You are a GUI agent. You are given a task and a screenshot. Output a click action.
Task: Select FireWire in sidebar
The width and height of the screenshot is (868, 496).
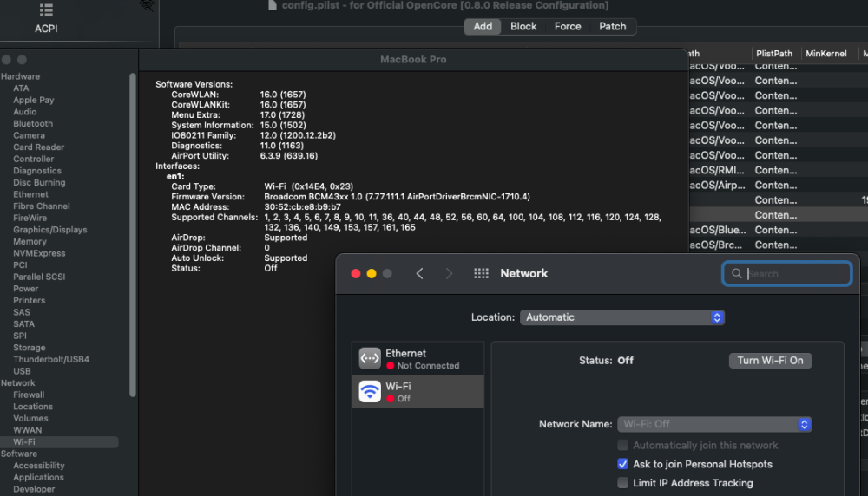pos(30,218)
